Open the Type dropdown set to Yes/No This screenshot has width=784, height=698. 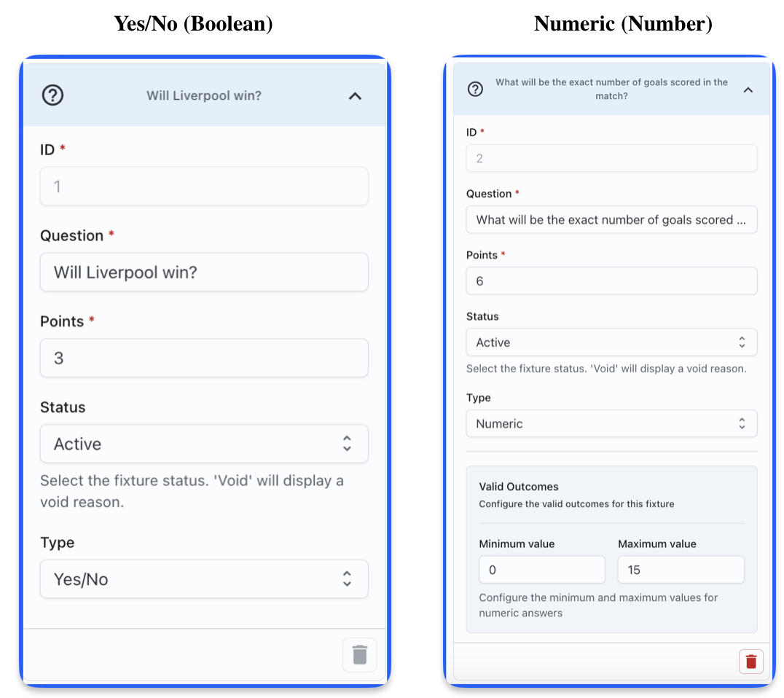pos(204,579)
